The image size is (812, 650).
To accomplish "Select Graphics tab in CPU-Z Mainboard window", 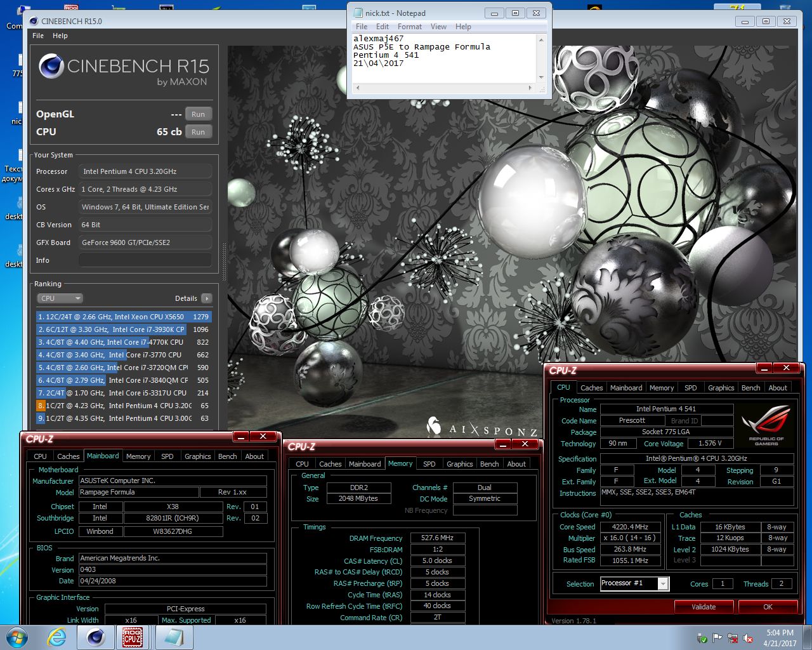I will click(x=197, y=456).
